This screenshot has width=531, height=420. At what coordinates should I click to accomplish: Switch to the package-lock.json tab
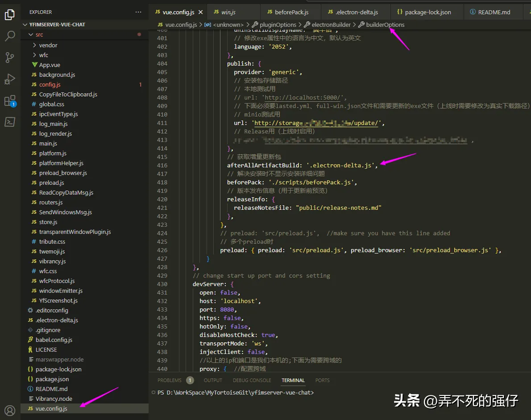(x=424, y=12)
